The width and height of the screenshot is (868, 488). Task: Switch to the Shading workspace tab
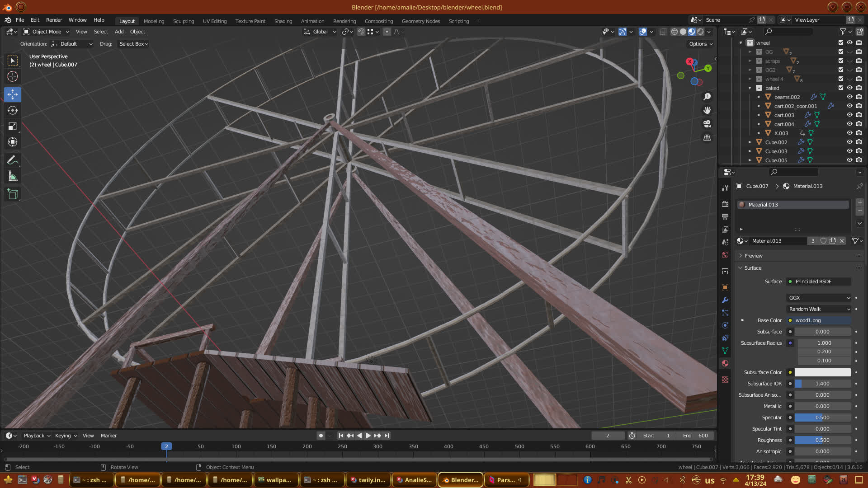283,21
